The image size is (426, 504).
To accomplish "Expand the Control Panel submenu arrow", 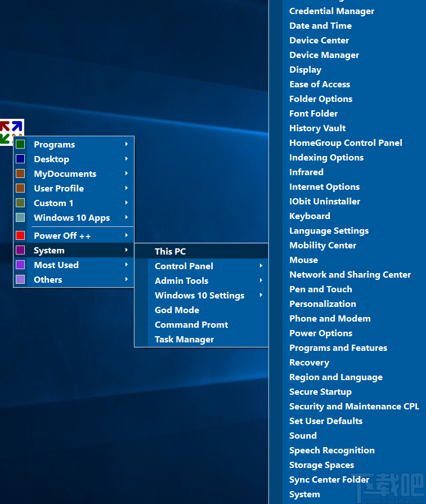I will pyautogui.click(x=261, y=265).
